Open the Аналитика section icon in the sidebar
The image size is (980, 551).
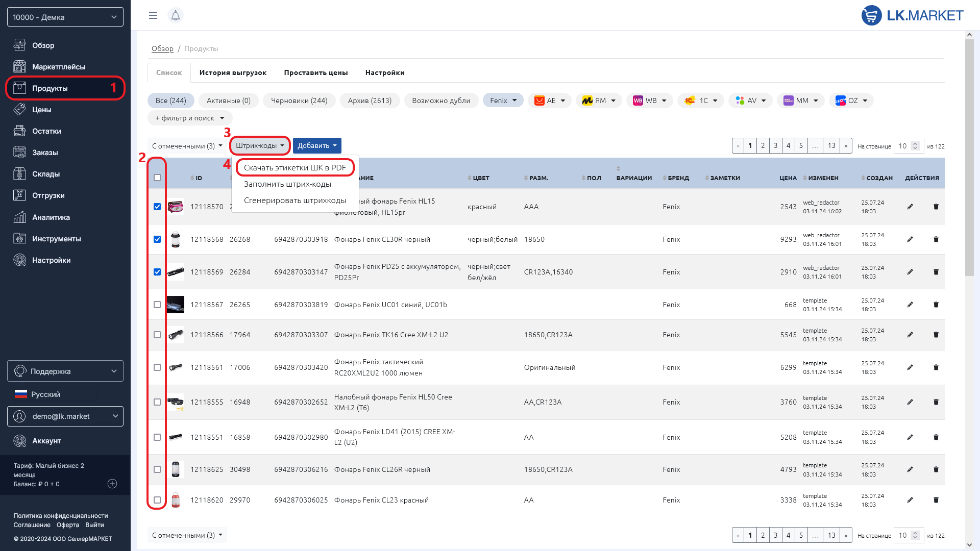click(x=19, y=217)
